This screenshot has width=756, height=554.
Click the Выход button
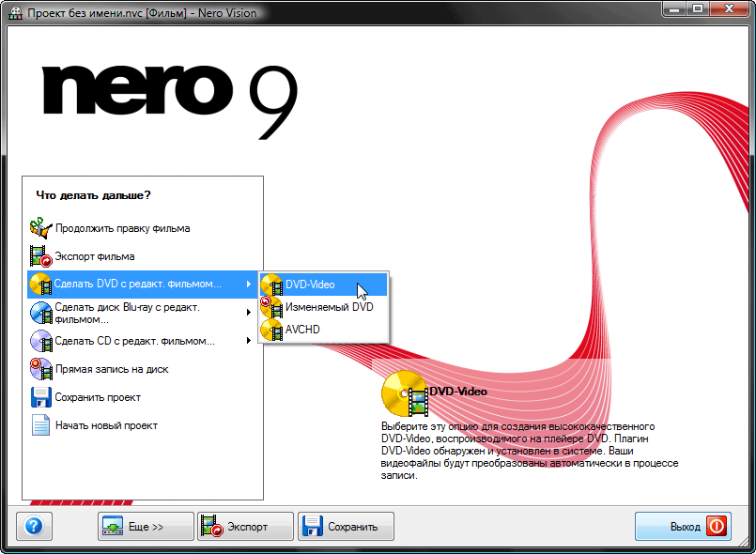point(683,526)
